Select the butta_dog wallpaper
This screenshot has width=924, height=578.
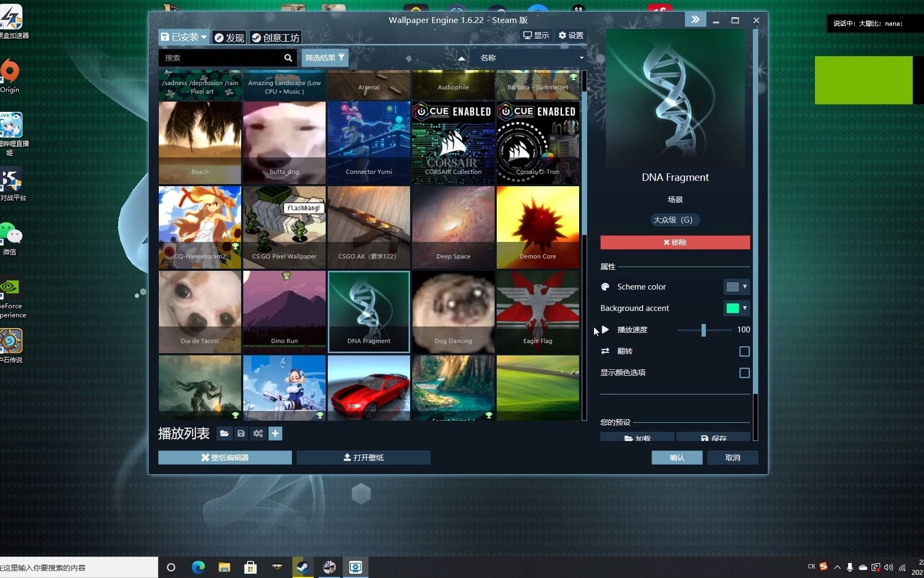point(284,143)
